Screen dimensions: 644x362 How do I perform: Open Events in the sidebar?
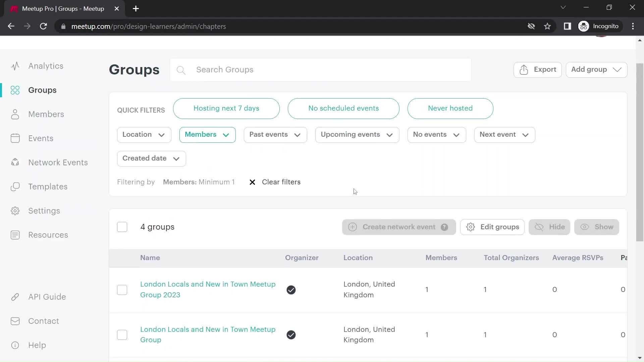pos(41,138)
